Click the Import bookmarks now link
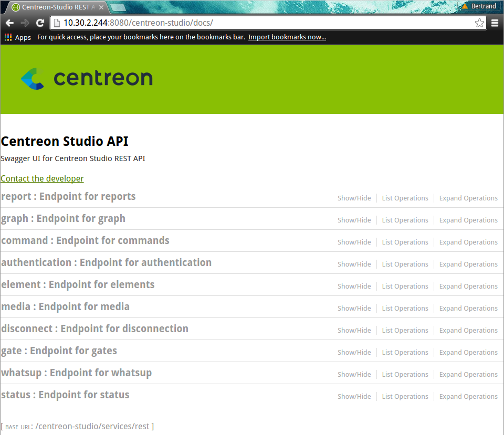Screen dimensions: 504x435 tap(287, 37)
